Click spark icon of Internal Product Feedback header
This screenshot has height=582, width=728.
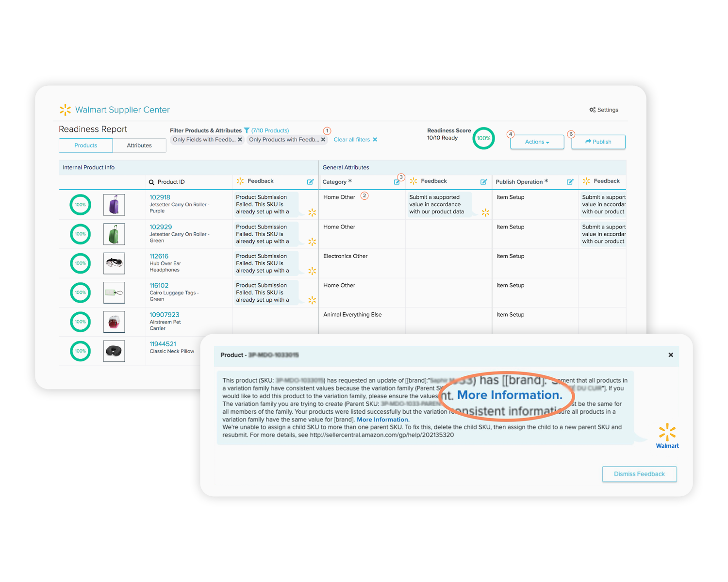240,181
